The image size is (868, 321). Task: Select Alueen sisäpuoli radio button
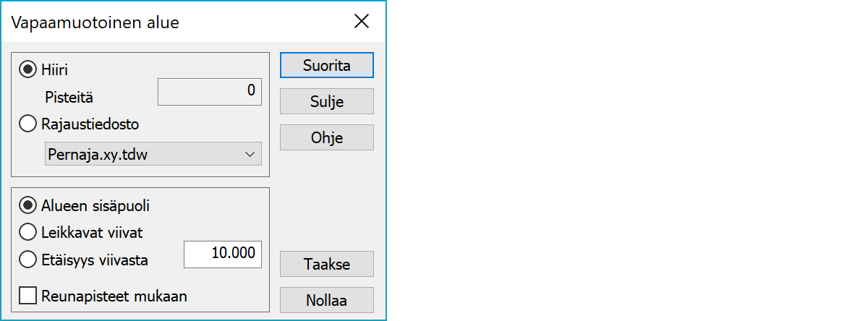point(29,205)
